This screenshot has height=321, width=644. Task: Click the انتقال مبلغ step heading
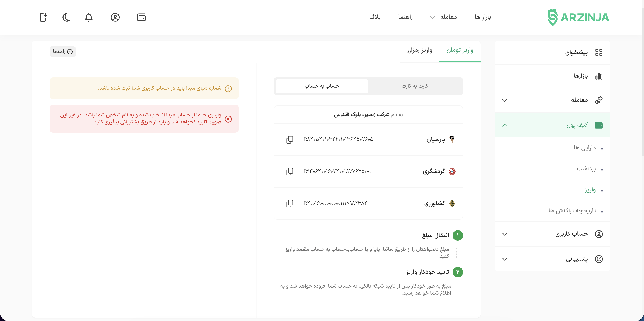pos(435,235)
